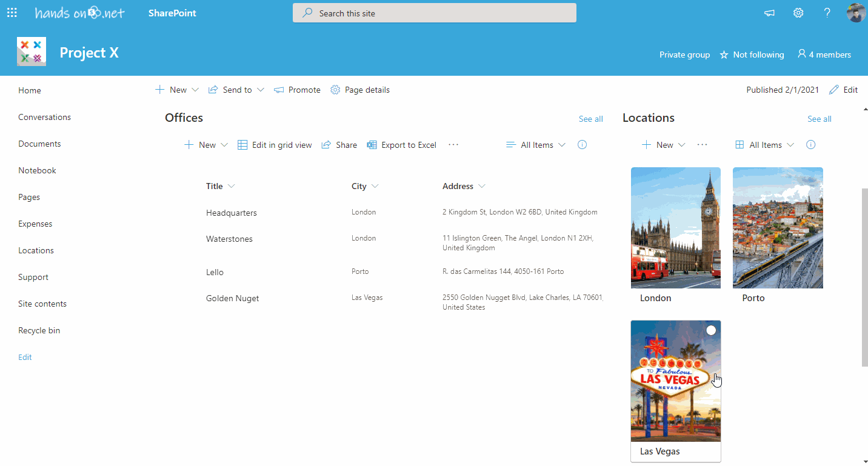Click the megaphone notifications icon
Image resolution: width=868 pixels, height=466 pixels.
pos(769,13)
